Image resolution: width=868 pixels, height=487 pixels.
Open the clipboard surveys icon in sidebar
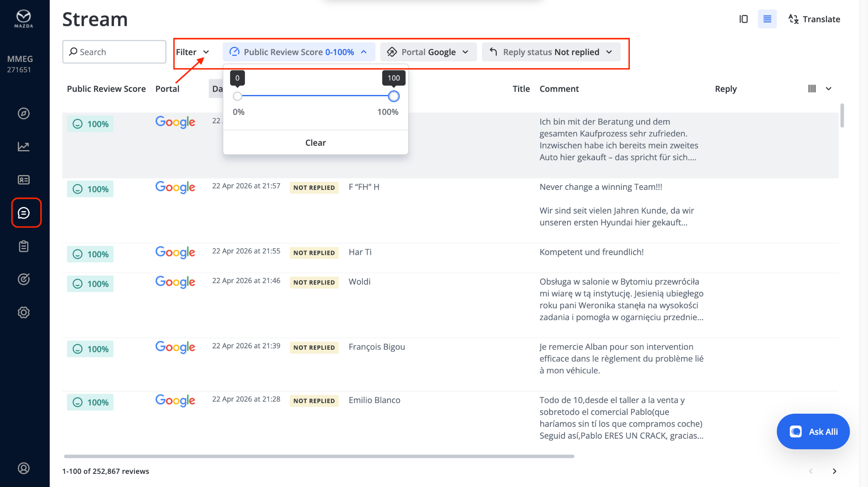[x=24, y=246]
